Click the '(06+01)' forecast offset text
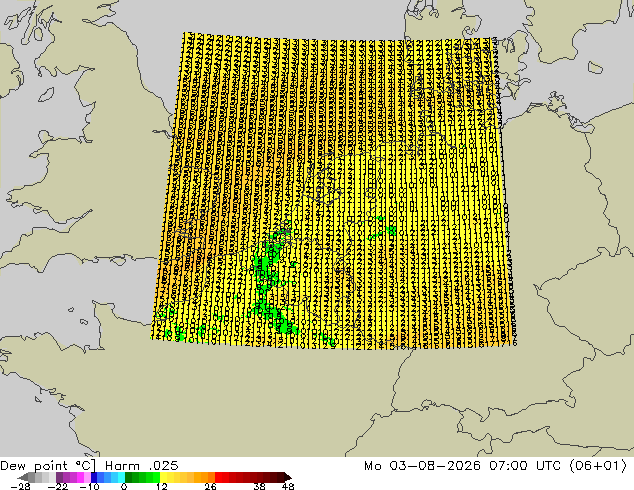The height and width of the screenshot is (490, 634). (x=598, y=466)
